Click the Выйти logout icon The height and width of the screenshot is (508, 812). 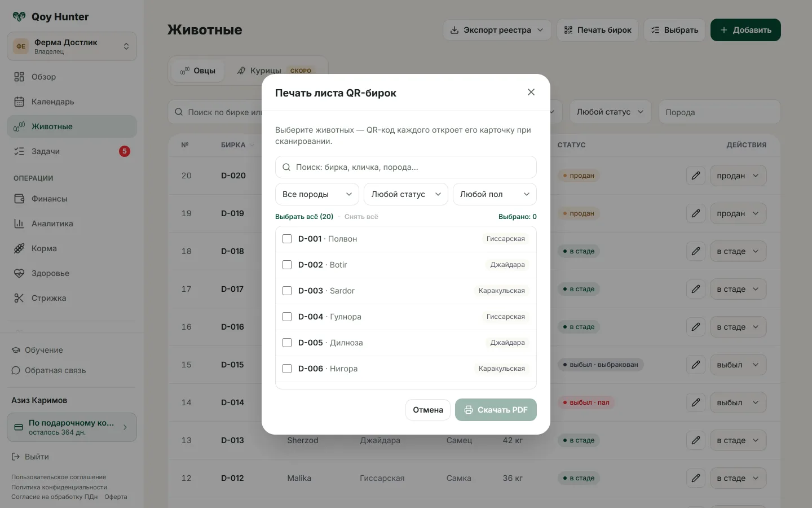coord(16,457)
